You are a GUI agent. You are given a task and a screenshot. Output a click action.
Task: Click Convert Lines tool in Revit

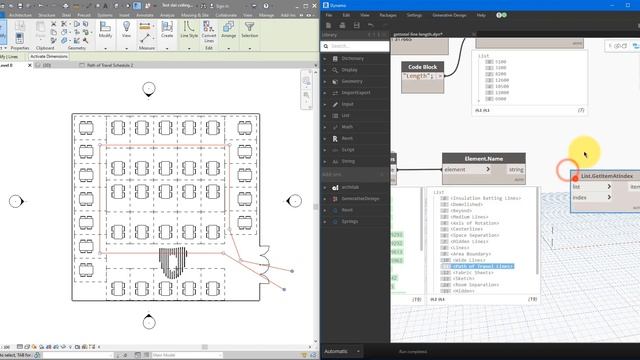click(209, 32)
